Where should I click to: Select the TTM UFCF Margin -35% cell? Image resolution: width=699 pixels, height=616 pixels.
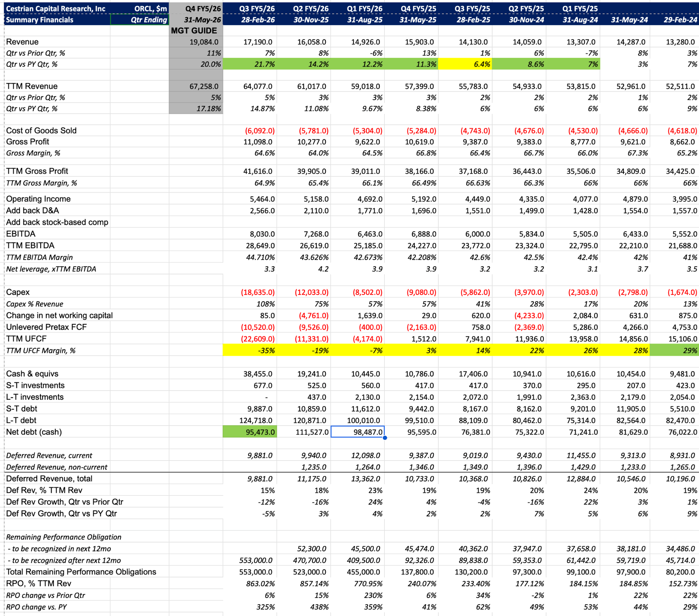250,350
